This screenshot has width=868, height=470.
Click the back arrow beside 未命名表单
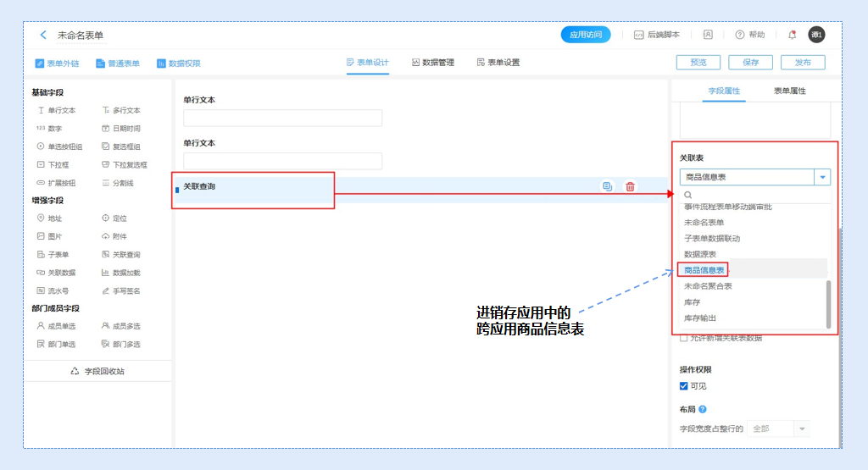[x=43, y=35]
